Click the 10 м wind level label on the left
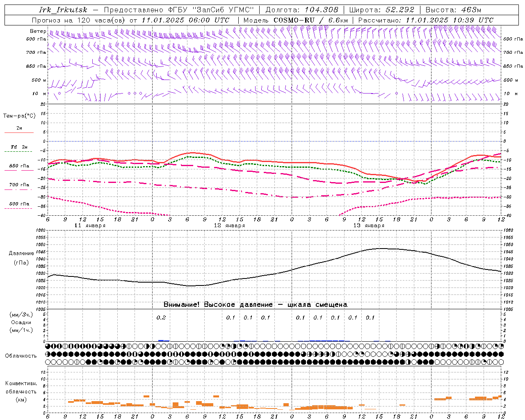The width and height of the screenshot is (525, 420). coord(39,94)
